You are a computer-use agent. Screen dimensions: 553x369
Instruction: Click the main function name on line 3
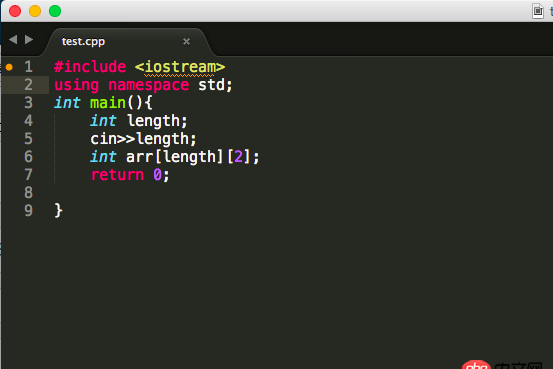(x=108, y=103)
